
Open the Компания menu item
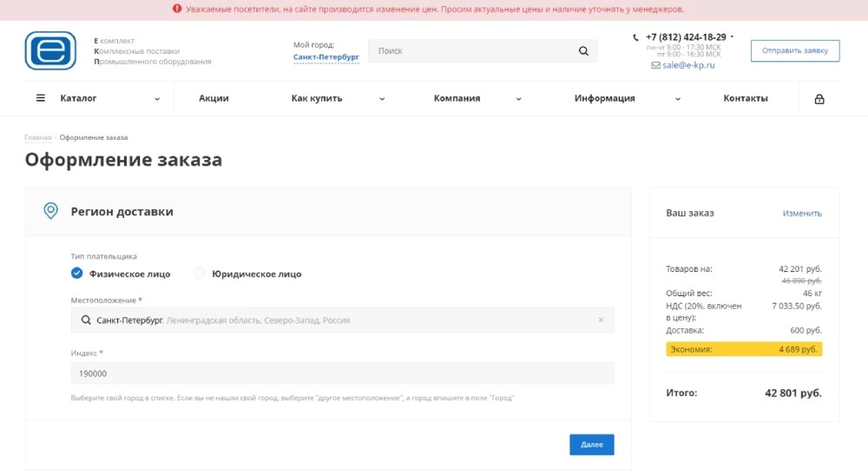(x=457, y=98)
